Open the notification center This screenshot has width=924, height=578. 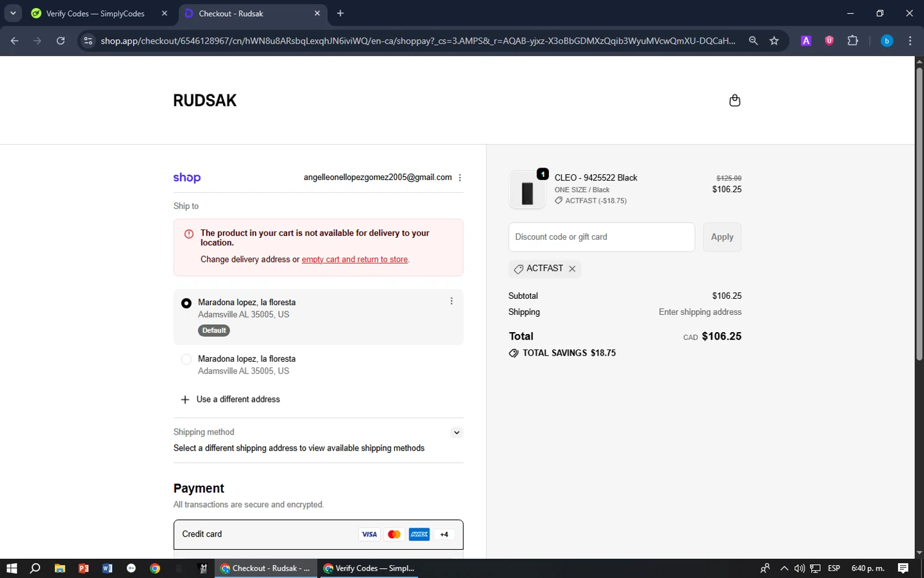[903, 568]
